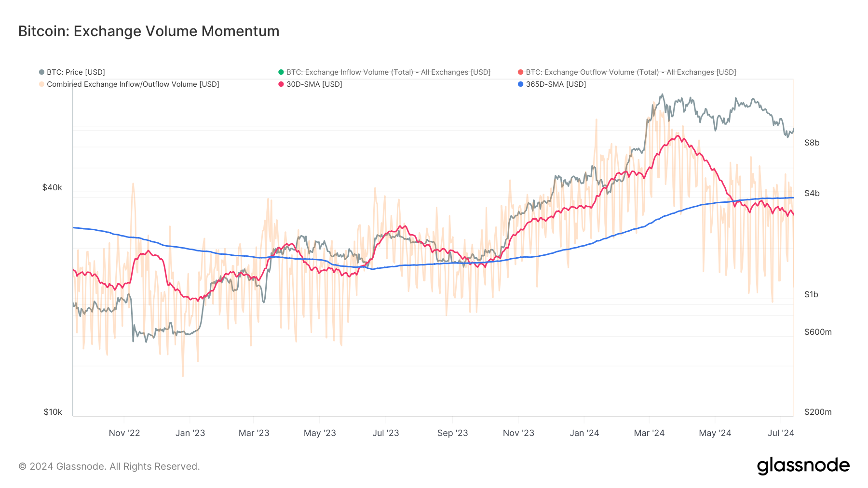Click the $200m right axis label
This screenshot has width=868, height=488.
[x=818, y=412]
